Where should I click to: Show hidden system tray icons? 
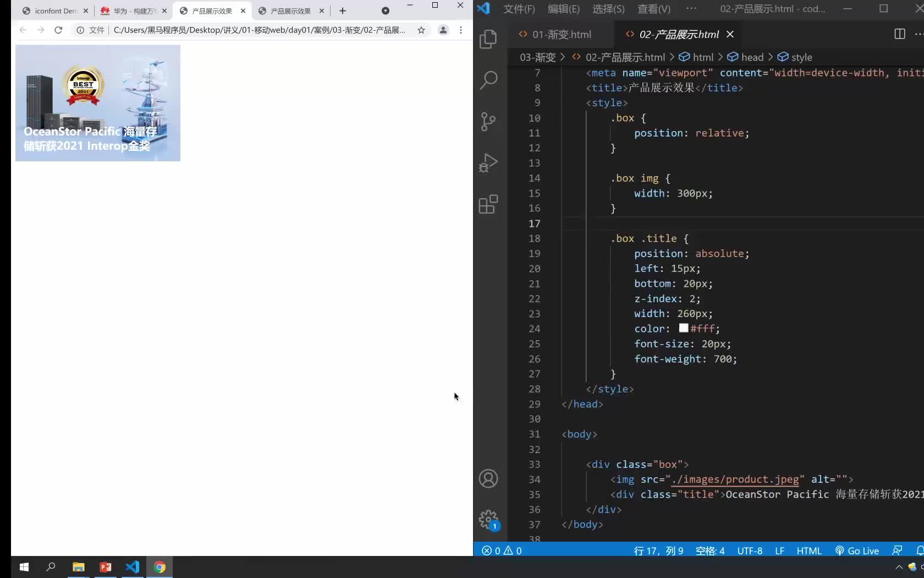899,567
